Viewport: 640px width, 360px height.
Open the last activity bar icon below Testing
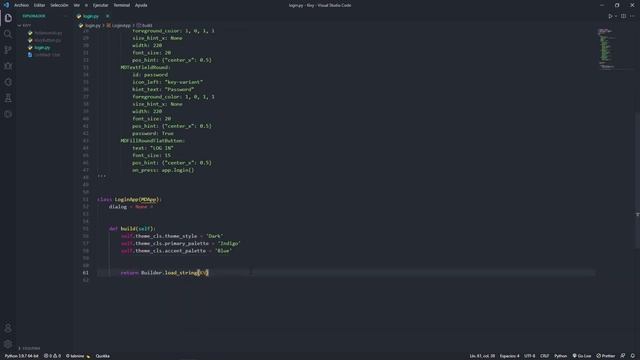tap(8, 114)
